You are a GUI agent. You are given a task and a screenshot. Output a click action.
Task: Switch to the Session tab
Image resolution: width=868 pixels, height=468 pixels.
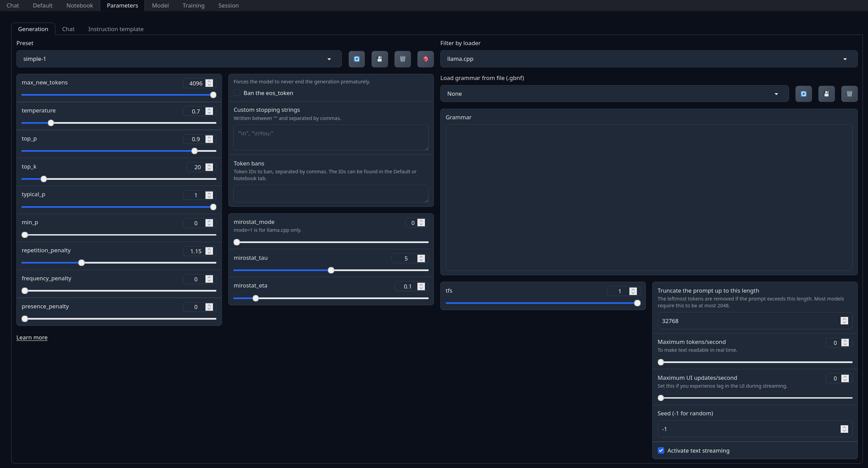click(x=228, y=5)
